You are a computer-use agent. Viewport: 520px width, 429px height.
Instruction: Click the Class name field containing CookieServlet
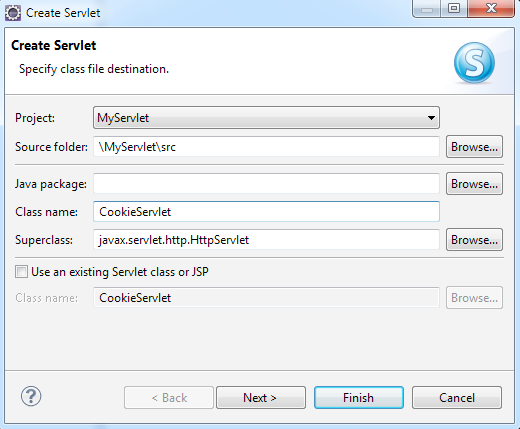(x=266, y=211)
